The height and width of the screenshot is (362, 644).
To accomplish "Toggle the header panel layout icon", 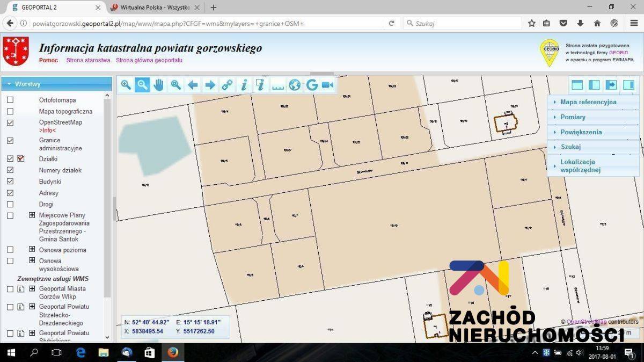I will 577,85.
